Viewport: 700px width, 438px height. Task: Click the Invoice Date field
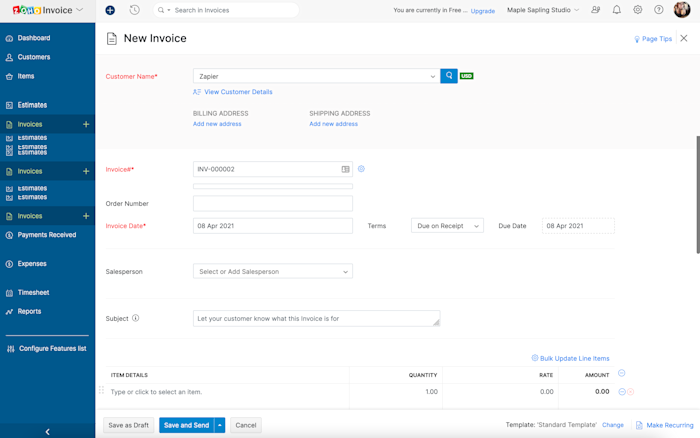(x=273, y=226)
